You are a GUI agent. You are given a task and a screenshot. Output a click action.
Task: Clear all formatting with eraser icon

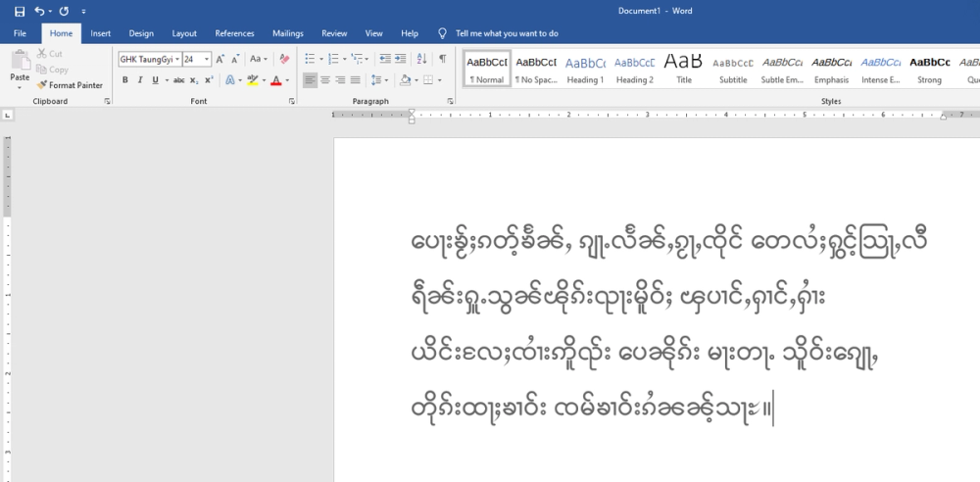284,59
